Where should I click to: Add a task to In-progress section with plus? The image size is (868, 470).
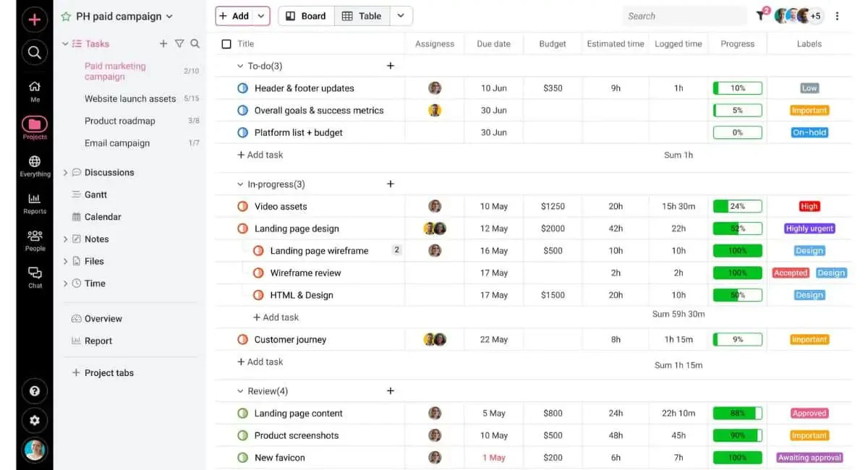click(x=391, y=184)
